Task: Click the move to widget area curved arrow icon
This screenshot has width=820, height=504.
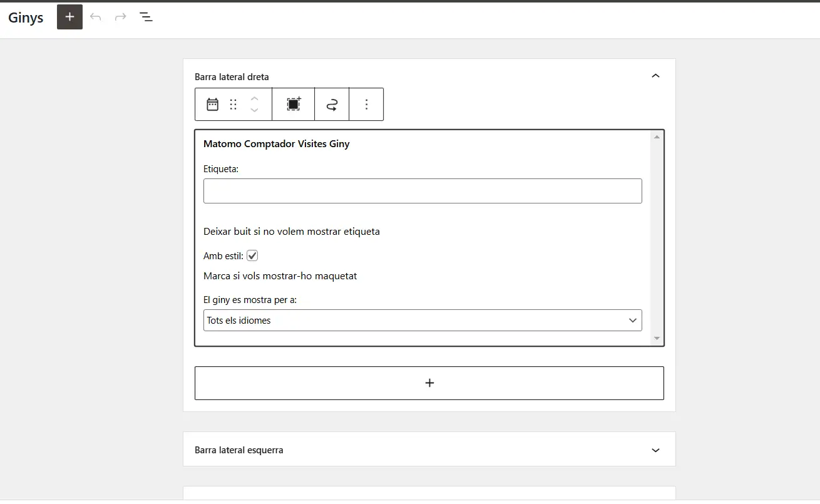Action: coord(332,105)
